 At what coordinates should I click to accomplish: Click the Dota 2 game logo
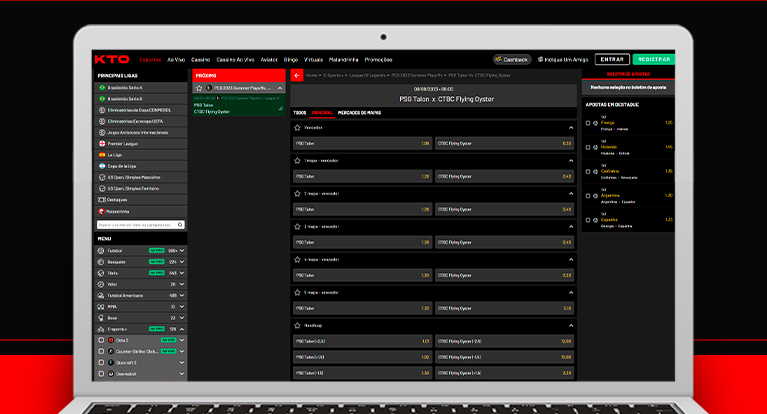(x=111, y=340)
